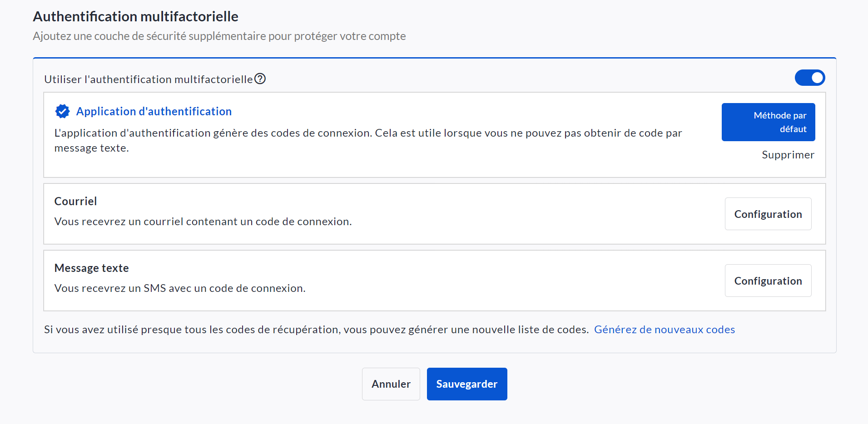Screen dimensions: 868x424
Task: Disable the multifactor authentication toggle switch
Action: tap(809, 78)
